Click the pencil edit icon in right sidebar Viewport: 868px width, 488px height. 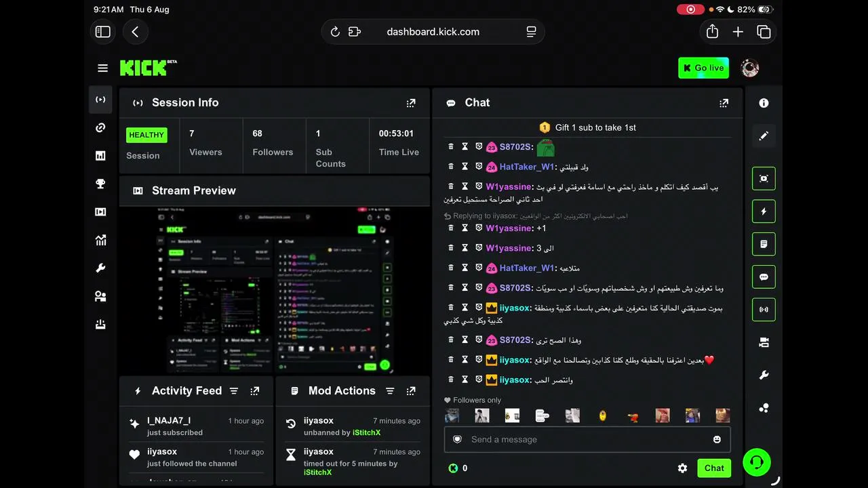(x=764, y=136)
